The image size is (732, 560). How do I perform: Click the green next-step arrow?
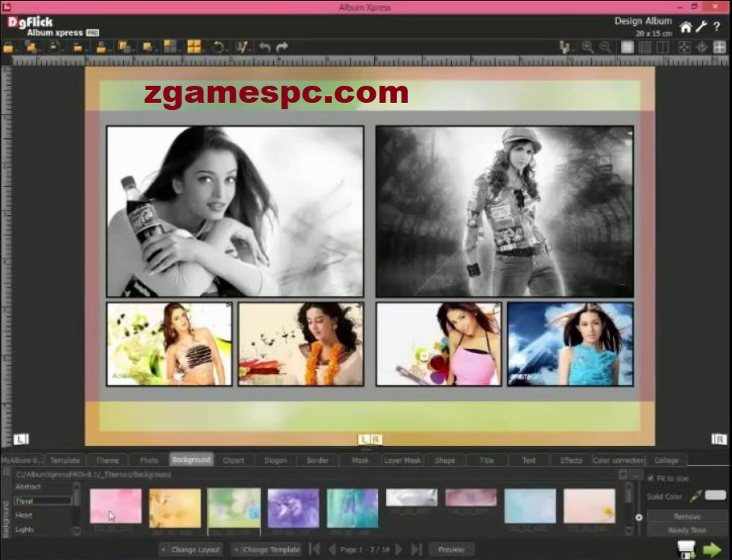click(713, 549)
